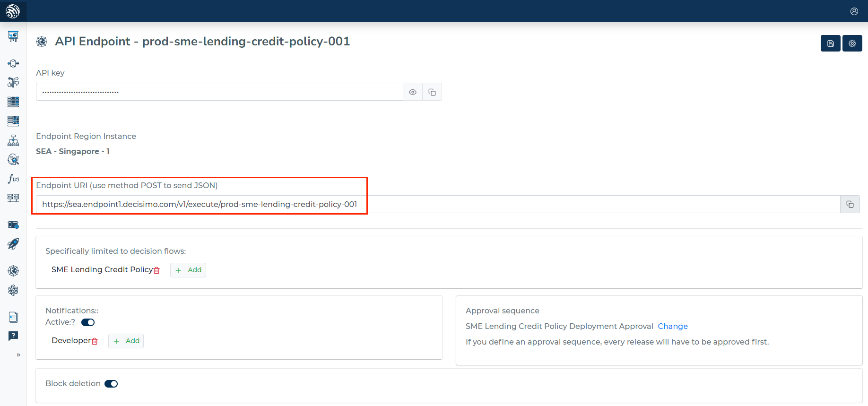Open the package with clock icon

click(13, 225)
